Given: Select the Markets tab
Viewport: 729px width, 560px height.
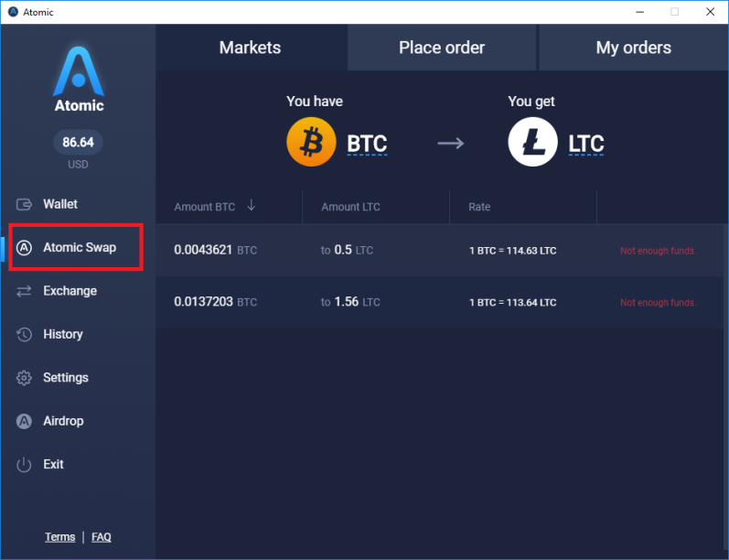Looking at the screenshot, I should [x=250, y=48].
